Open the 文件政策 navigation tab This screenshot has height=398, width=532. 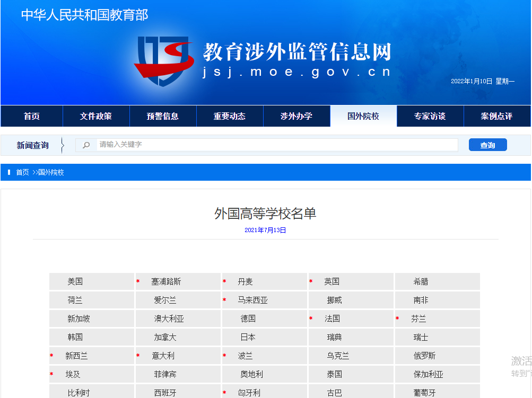tap(96, 116)
